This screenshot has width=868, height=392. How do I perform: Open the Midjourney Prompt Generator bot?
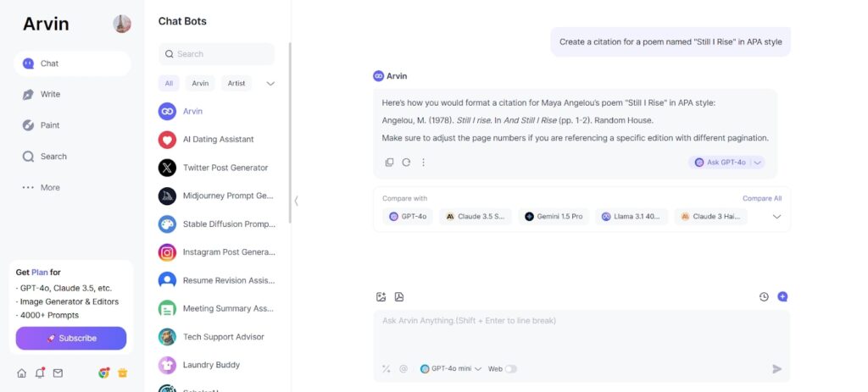click(216, 196)
